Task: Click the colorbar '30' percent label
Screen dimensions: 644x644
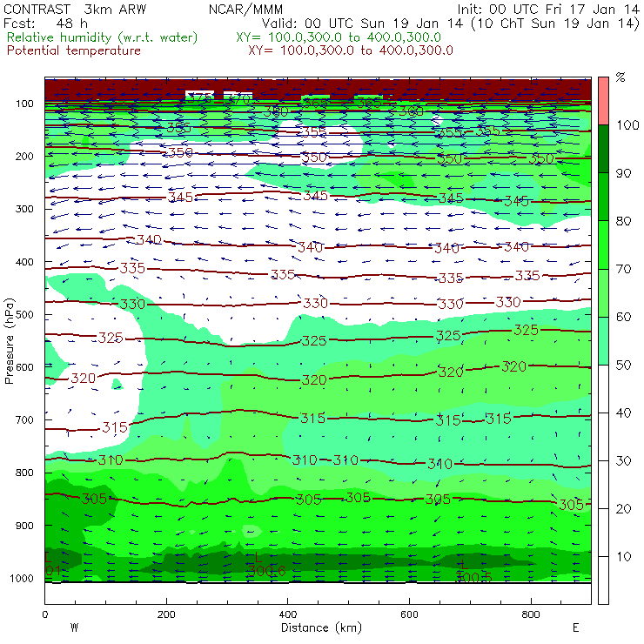Action: pos(623,461)
